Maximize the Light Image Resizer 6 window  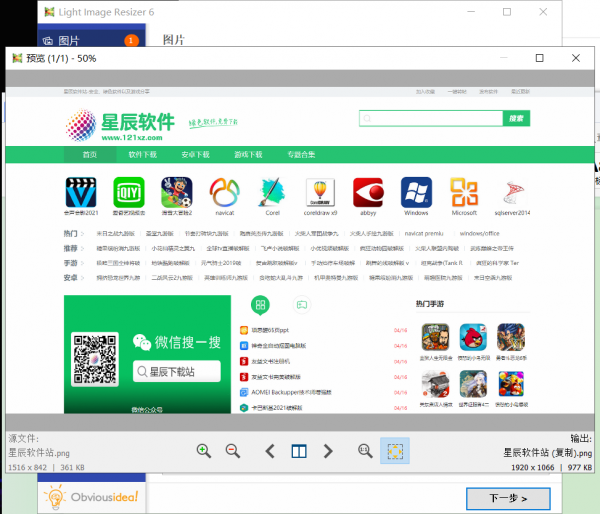(x=507, y=12)
